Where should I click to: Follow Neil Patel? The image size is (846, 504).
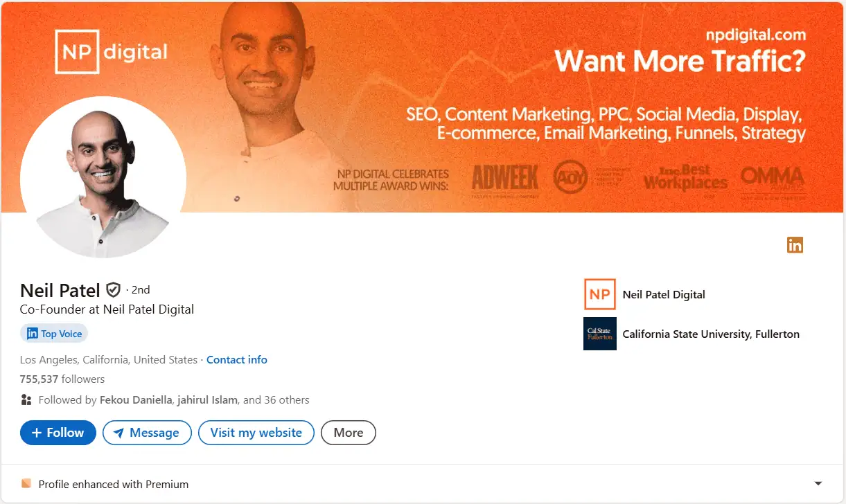58,433
